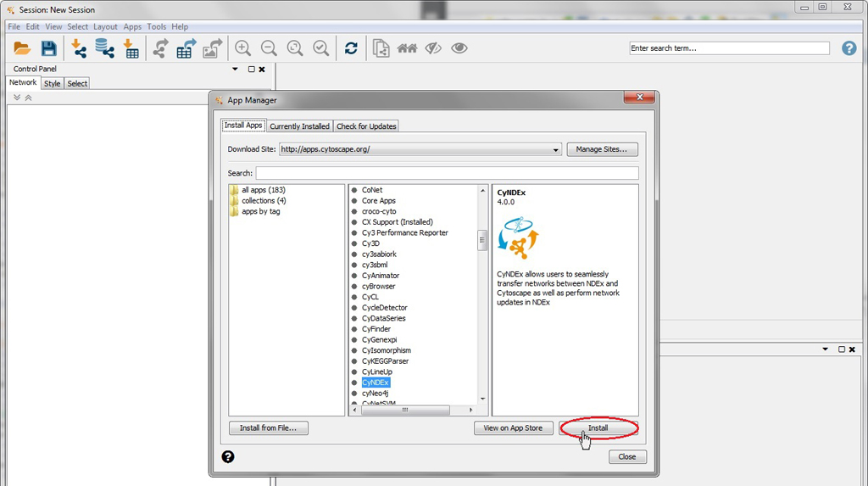Click the app Search field
Image resolution: width=868 pixels, height=486 pixels.
point(448,173)
